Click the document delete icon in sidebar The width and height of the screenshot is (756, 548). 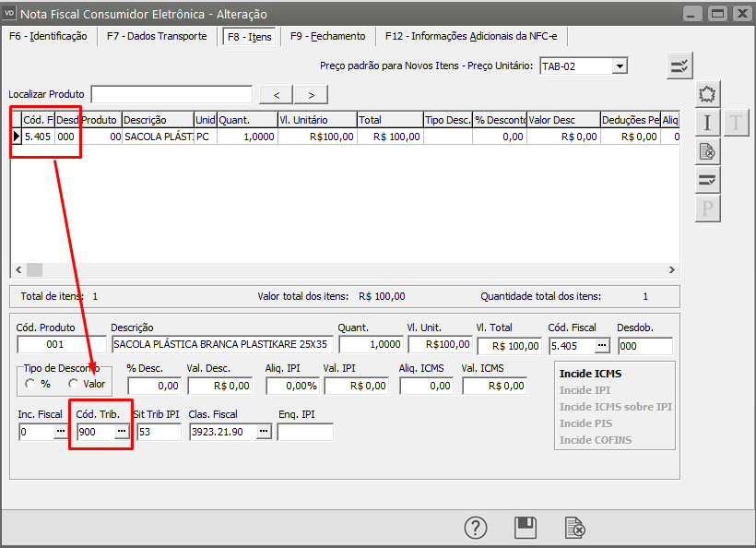707,151
